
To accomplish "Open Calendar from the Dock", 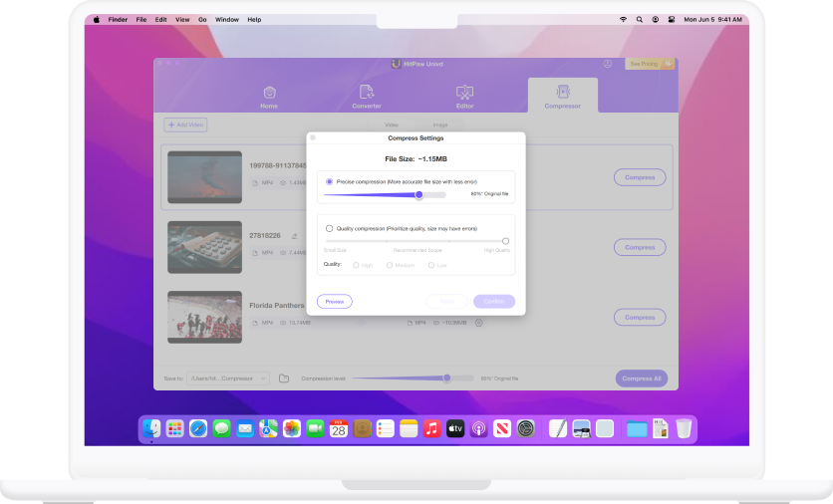I will 339,428.
